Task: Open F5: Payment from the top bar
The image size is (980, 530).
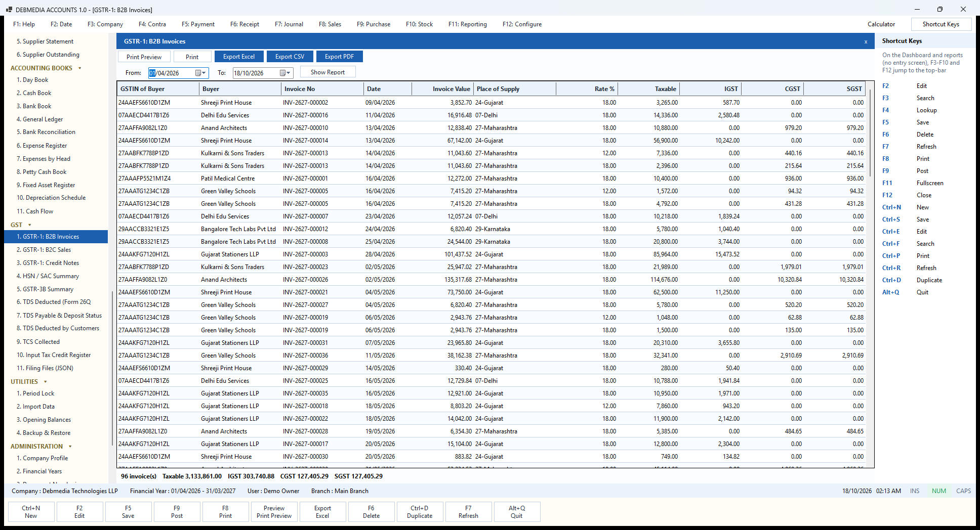Action: 198,24
